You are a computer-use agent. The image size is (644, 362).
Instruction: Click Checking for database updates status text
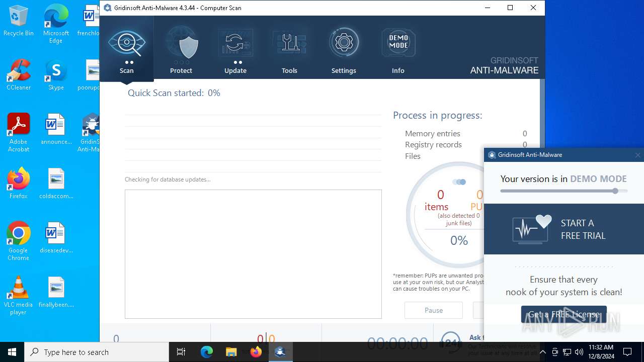click(x=168, y=179)
